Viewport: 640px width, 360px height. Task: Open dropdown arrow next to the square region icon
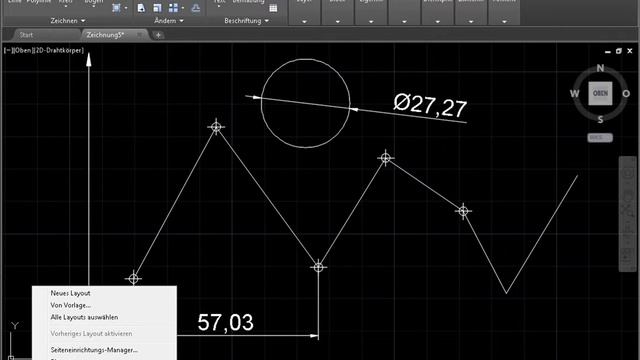126,8
